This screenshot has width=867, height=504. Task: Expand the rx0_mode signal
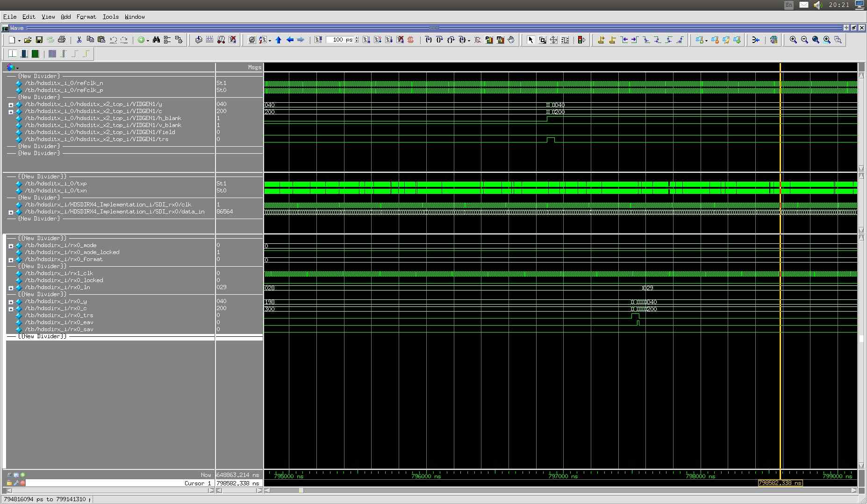coord(11,246)
